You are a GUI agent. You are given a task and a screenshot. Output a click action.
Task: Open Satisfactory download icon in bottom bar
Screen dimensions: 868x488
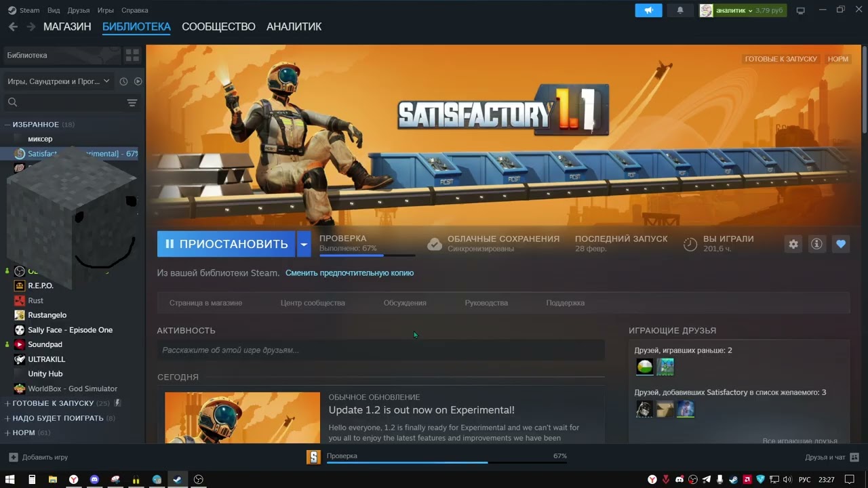pos(313,457)
